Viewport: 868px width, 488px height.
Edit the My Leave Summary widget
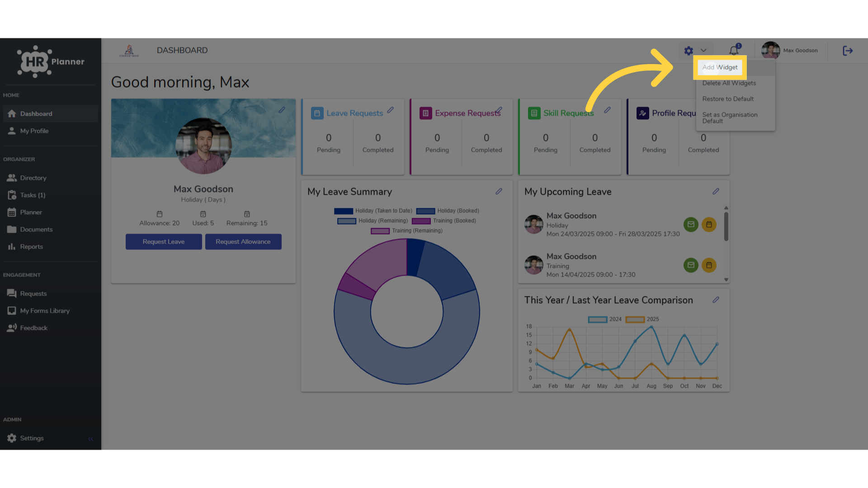(x=499, y=192)
